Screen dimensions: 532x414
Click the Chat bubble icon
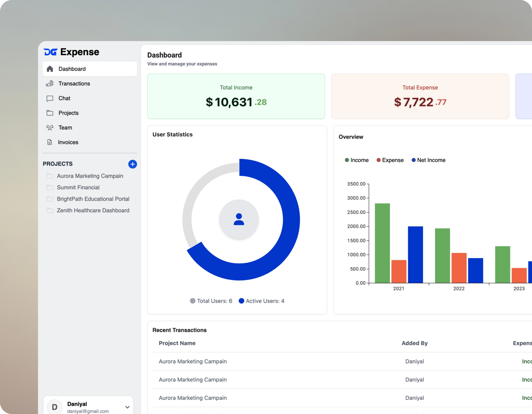(x=50, y=98)
